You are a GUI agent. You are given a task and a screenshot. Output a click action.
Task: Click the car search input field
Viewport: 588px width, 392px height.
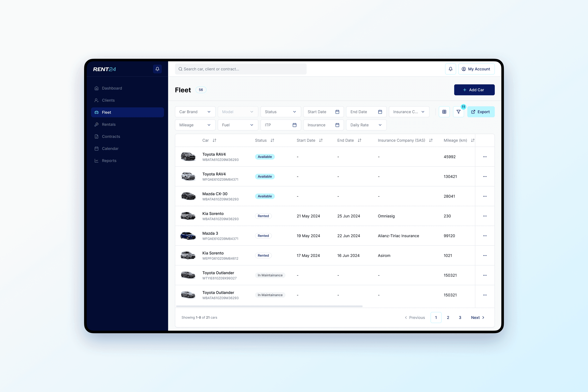(x=241, y=69)
